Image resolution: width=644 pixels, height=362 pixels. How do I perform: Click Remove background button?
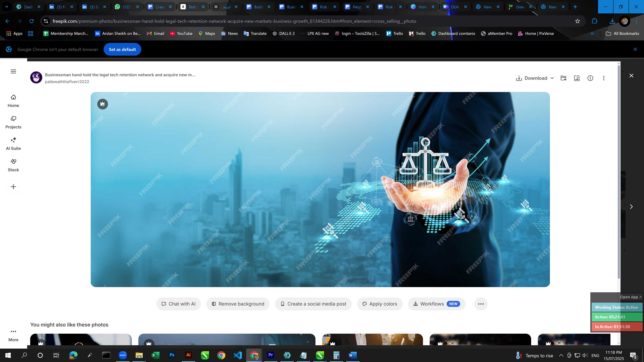click(x=238, y=304)
